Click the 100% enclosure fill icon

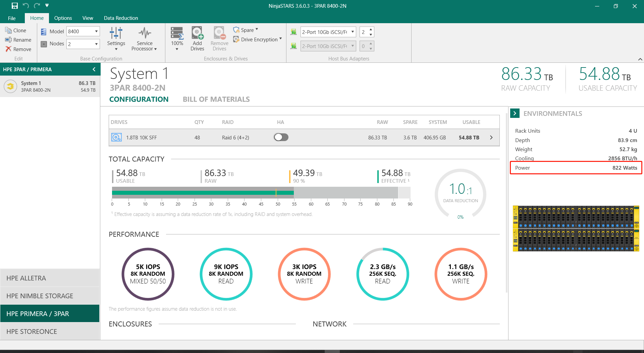[x=177, y=33]
